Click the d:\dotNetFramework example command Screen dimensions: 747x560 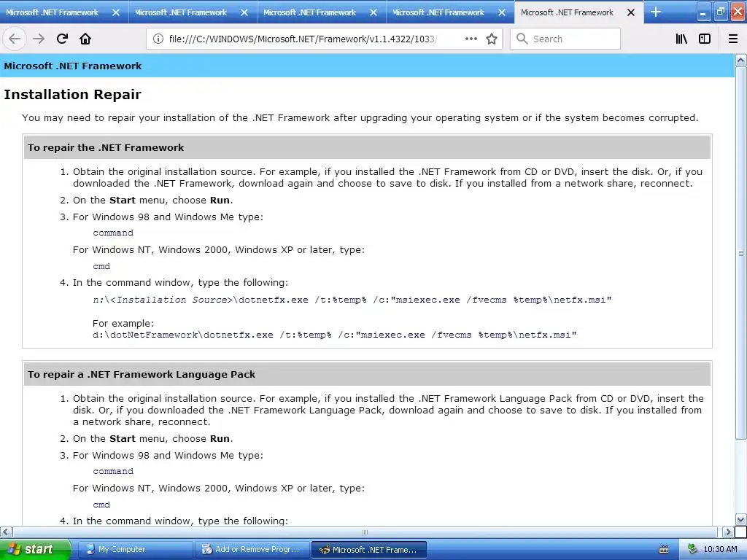pos(334,335)
